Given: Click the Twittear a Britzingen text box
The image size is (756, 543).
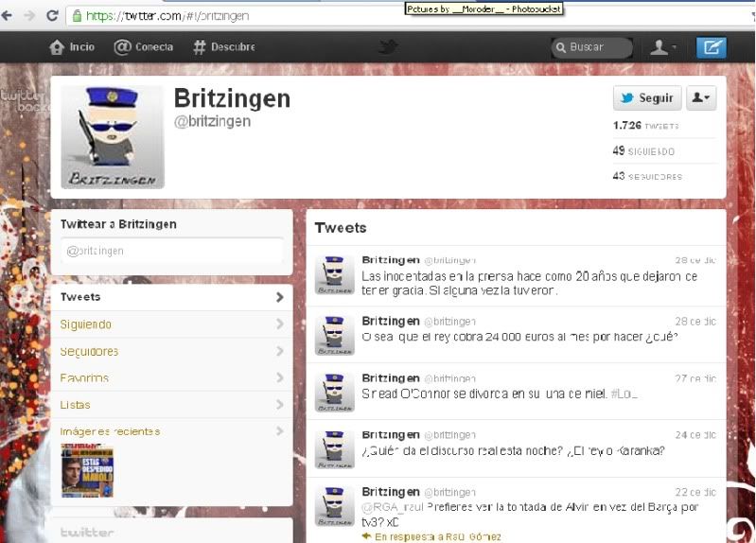Looking at the screenshot, I should [172, 251].
